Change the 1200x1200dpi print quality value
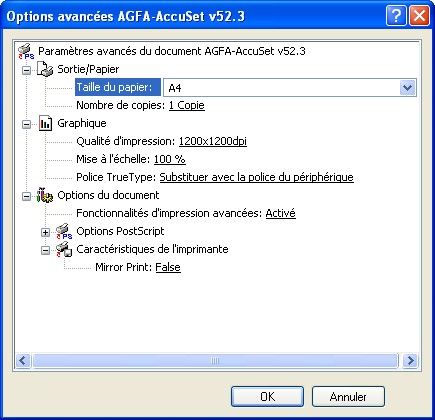The height and width of the screenshot is (420, 435). click(213, 141)
